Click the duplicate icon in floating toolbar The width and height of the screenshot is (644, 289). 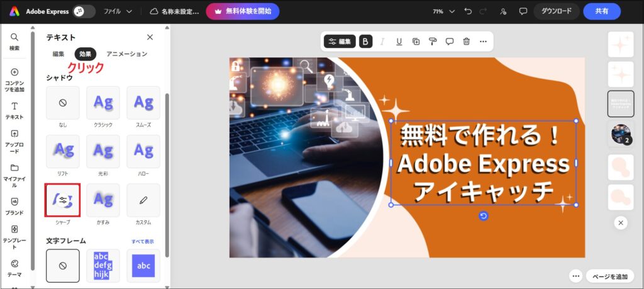click(416, 41)
